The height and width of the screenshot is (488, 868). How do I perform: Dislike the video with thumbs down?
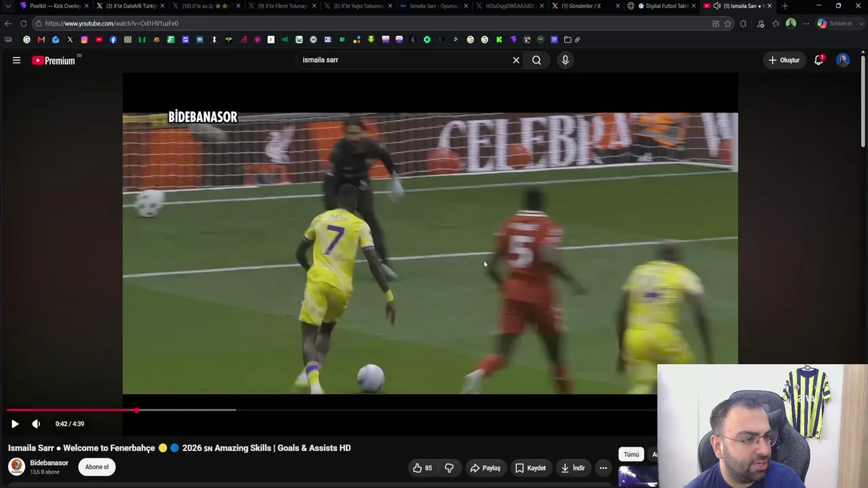[449, 468]
